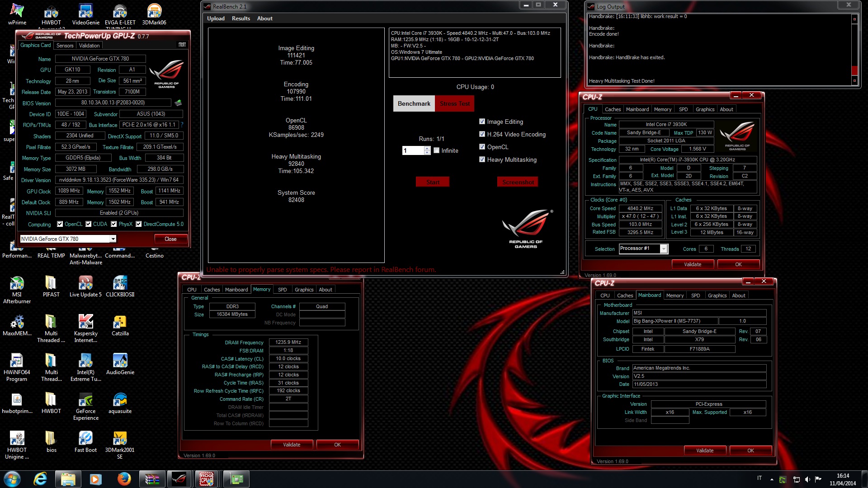Open MaxxMEM desktop shortcut
The height and width of the screenshot is (488, 868).
[x=17, y=325]
